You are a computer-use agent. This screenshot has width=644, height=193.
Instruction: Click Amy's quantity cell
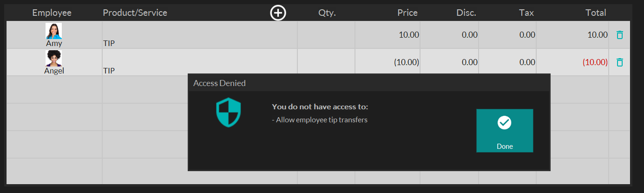click(326, 35)
